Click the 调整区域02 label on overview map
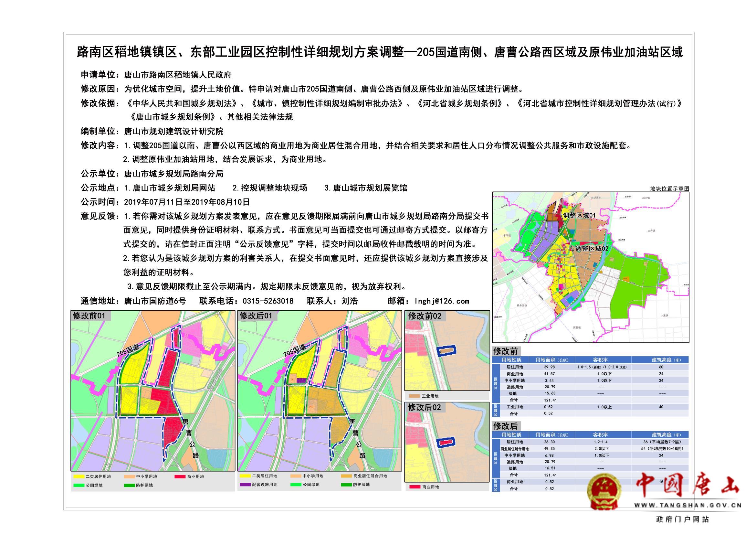The image size is (756, 535). coord(591,248)
